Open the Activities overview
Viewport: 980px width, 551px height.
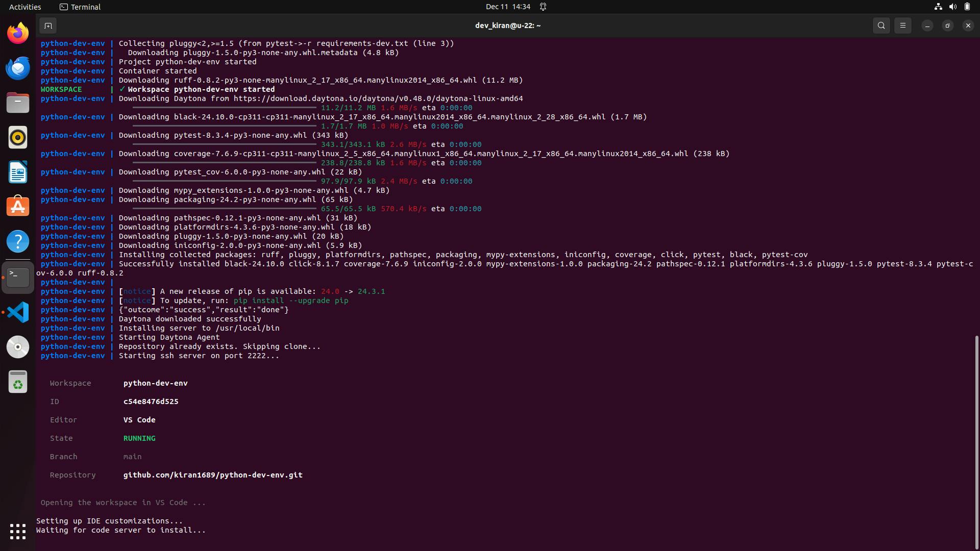[25, 7]
